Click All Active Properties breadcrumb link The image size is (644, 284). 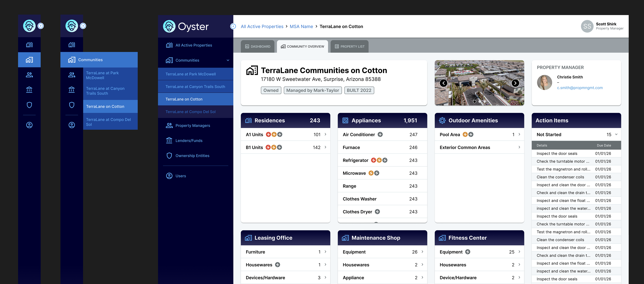262,27
